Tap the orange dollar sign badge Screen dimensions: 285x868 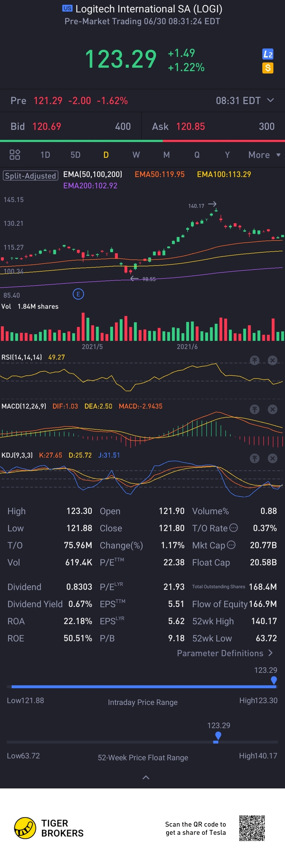point(268,68)
